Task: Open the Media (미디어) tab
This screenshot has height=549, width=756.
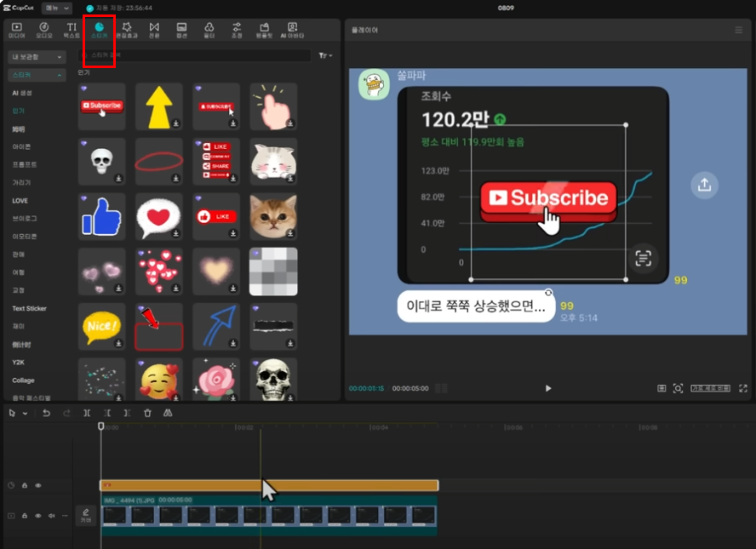Action: 17,30
